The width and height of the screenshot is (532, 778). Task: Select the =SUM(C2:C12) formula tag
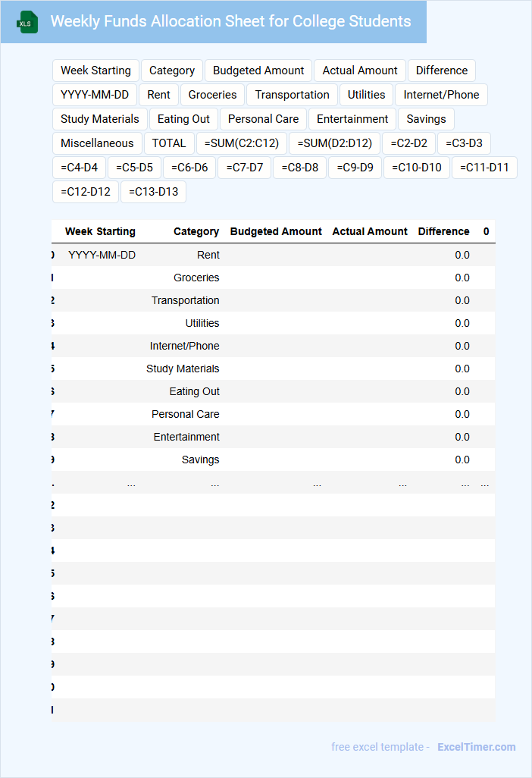pos(242,143)
